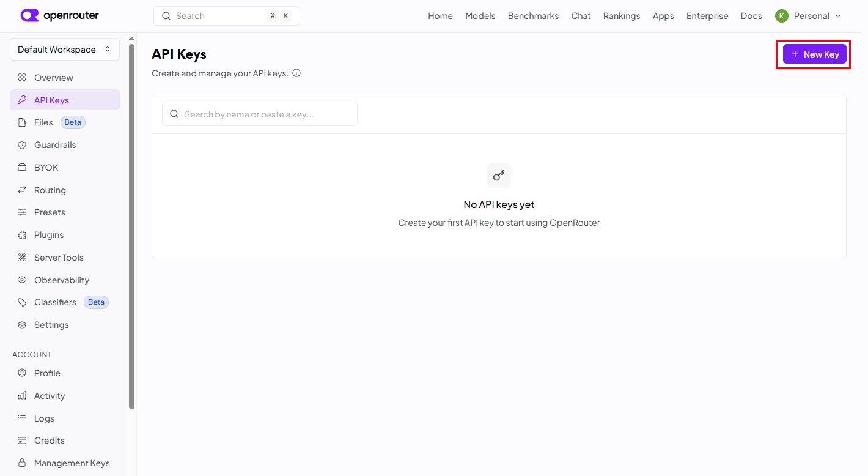The height and width of the screenshot is (476, 868).
Task: Click the API Keys key icon in sidebar
Action: (x=22, y=100)
